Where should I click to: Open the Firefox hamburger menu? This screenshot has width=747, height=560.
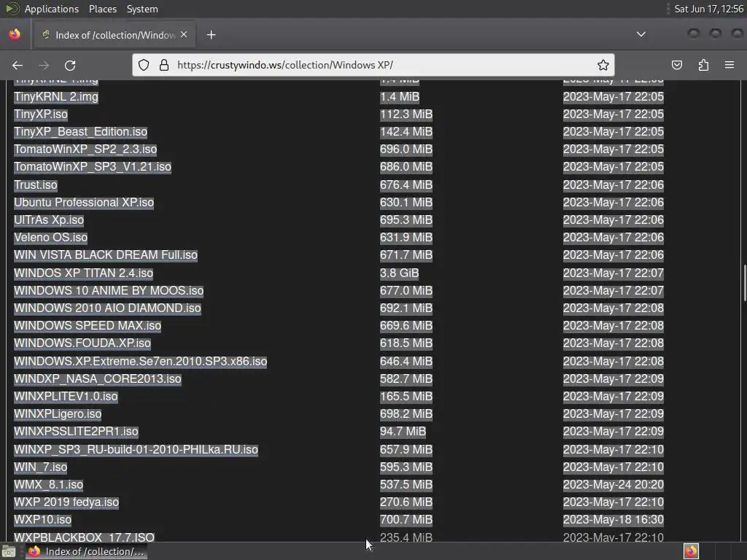coord(729,65)
